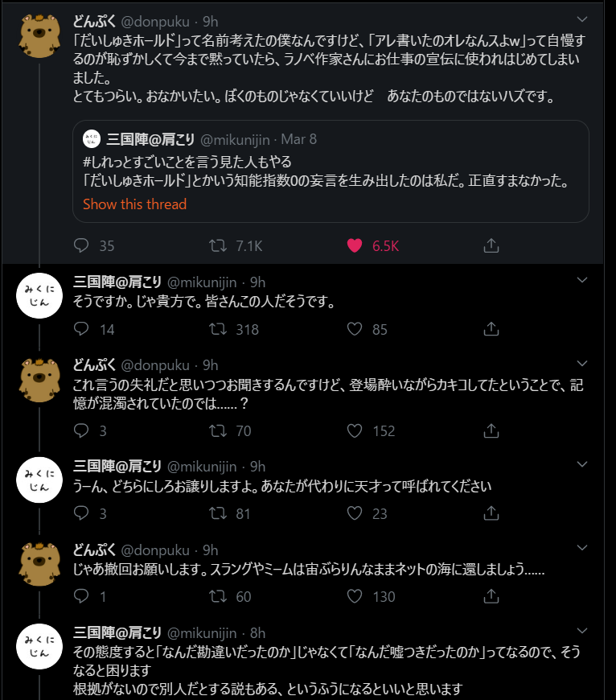Share the tweet with 70 retweets
Viewport: 616px width, 700px height.
click(x=491, y=431)
